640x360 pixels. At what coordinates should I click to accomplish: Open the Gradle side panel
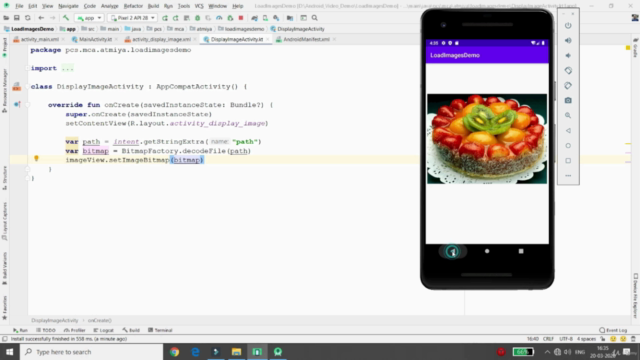coord(636,48)
